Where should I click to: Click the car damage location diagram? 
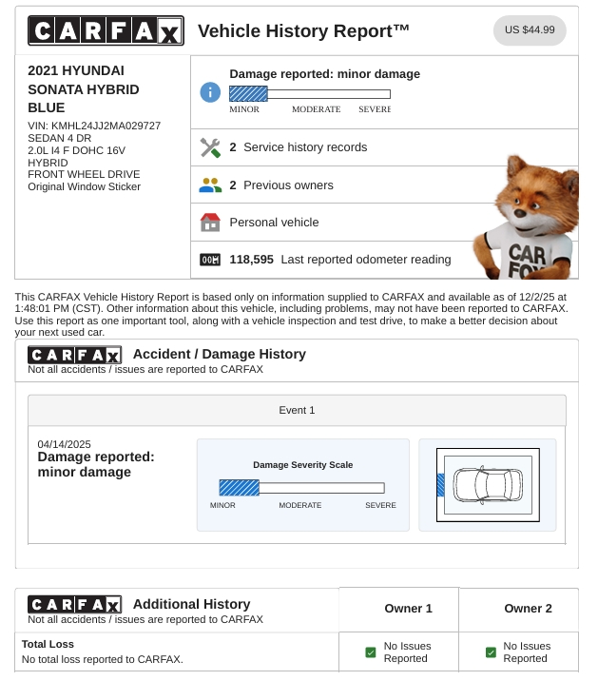point(488,485)
